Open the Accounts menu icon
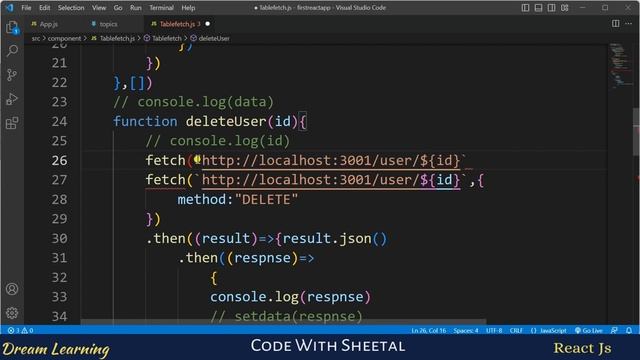Image resolution: width=640 pixels, height=360 pixels. [12, 289]
